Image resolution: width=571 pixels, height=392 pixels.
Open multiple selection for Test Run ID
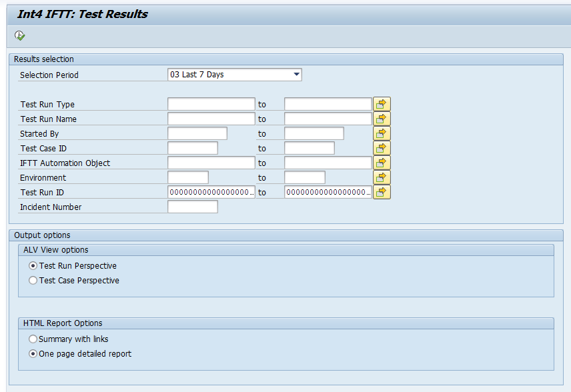(x=382, y=192)
